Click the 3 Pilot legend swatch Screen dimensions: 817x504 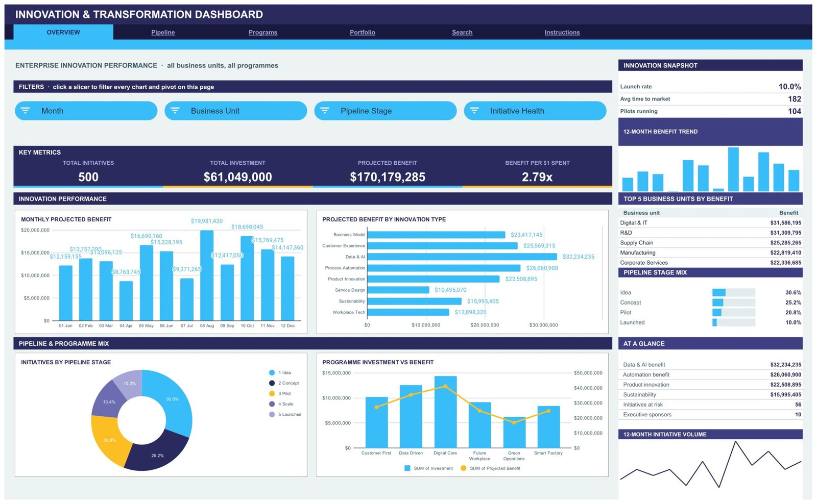click(272, 393)
